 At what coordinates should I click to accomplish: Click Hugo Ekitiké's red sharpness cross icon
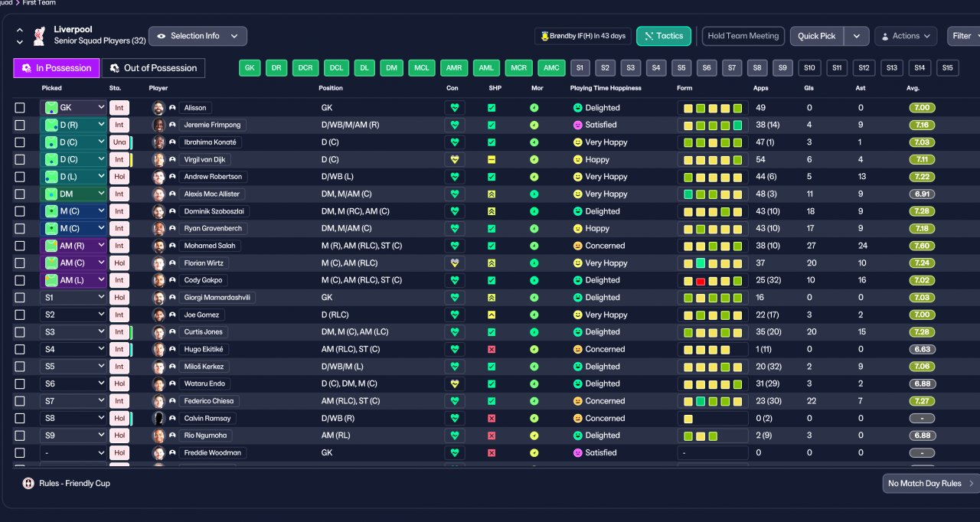tap(492, 349)
